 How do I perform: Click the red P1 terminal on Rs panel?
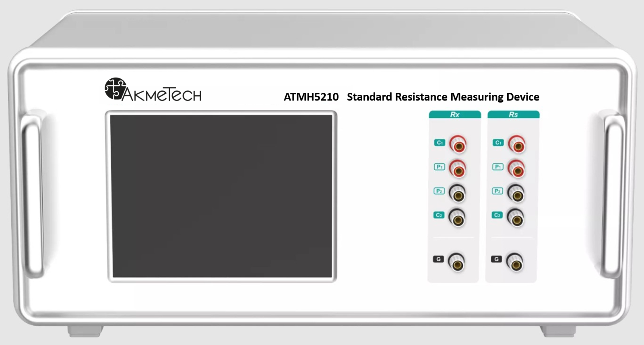[x=516, y=169]
